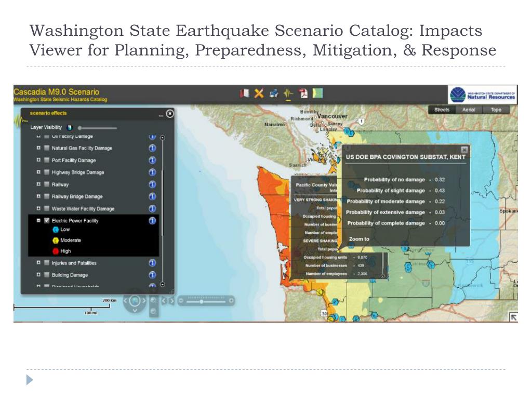532x399 pixels.
Task: Show info for Highway Bridge Damage layer
Action: click(x=152, y=172)
